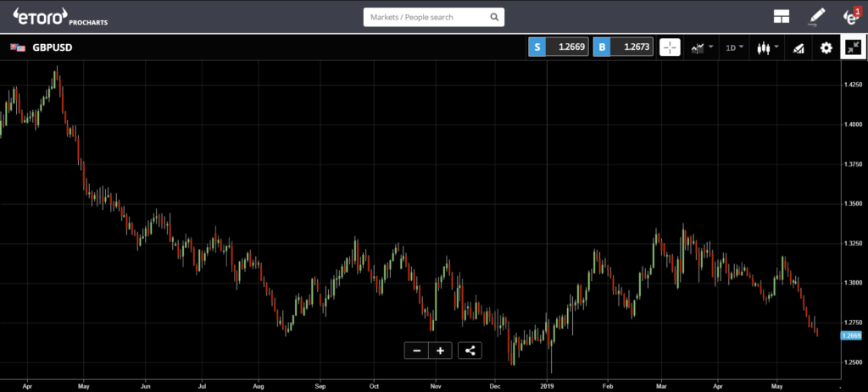Click the 1.2669 current price marker

point(850,335)
